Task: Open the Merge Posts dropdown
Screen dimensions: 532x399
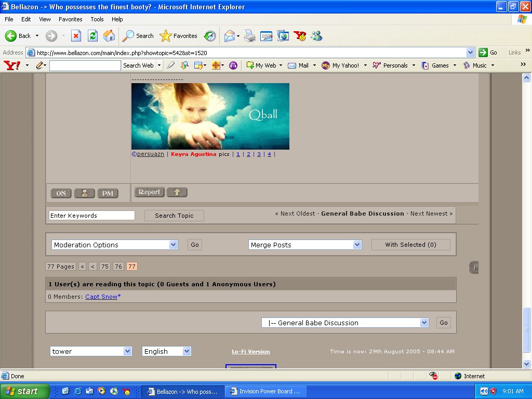Action: tap(305, 245)
